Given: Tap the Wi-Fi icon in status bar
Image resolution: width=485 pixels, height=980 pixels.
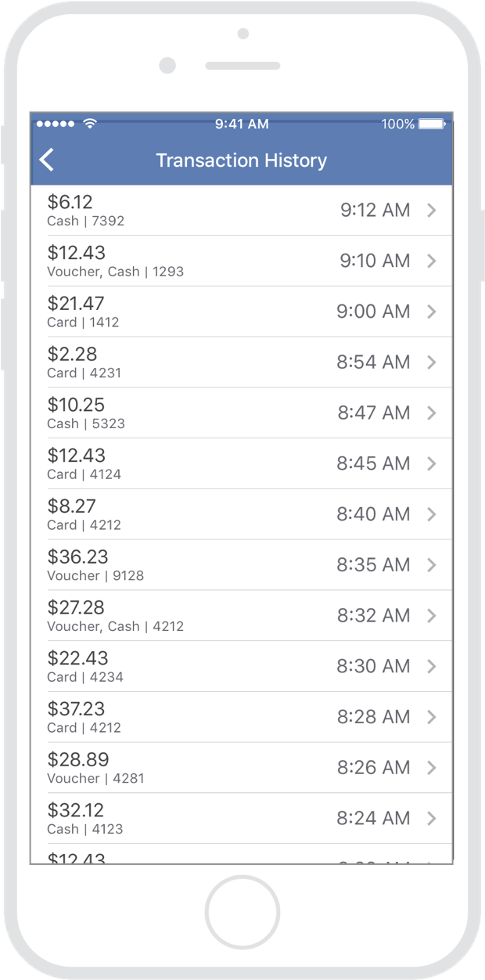Looking at the screenshot, I should tap(90, 124).
